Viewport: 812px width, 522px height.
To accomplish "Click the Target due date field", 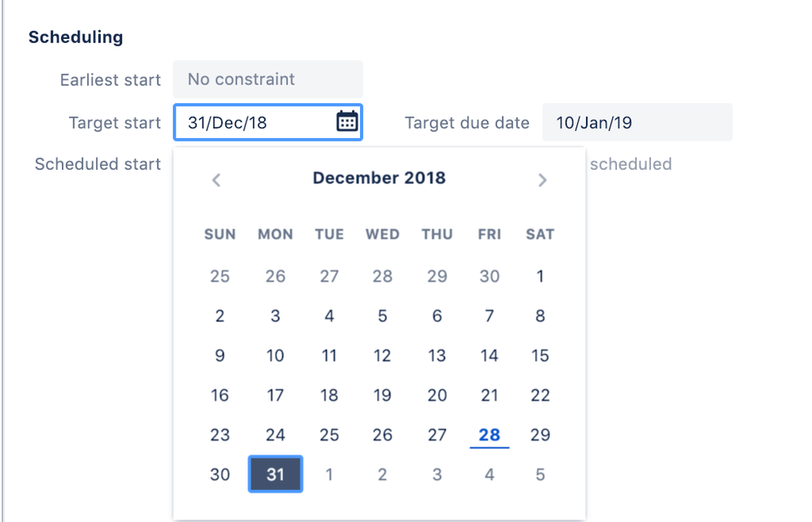I will tap(637, 121).
